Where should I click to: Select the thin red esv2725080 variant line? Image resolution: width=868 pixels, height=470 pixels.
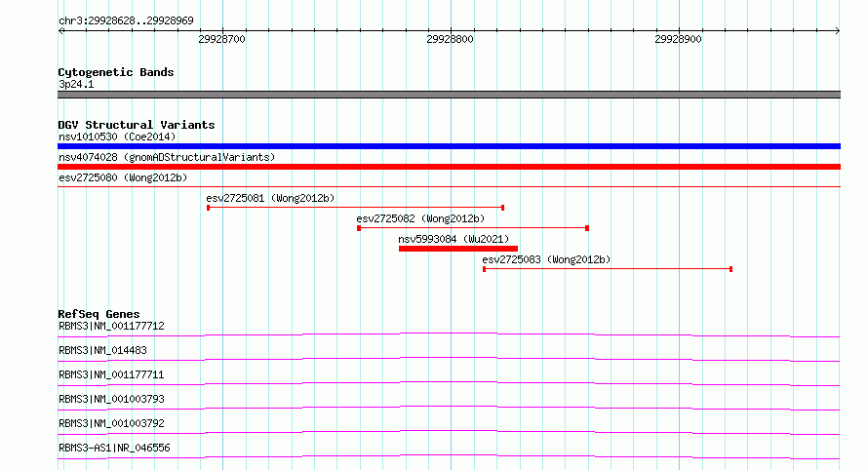point(449,187)
